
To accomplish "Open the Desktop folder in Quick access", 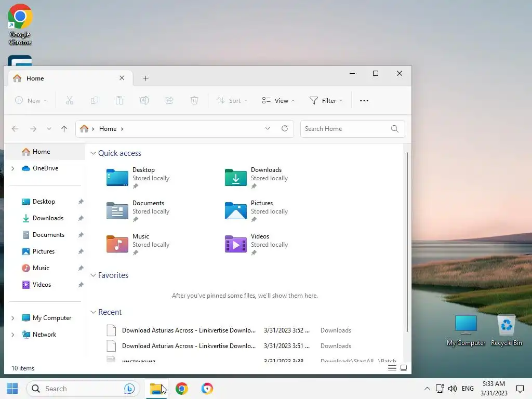I will tap(137, 178).
